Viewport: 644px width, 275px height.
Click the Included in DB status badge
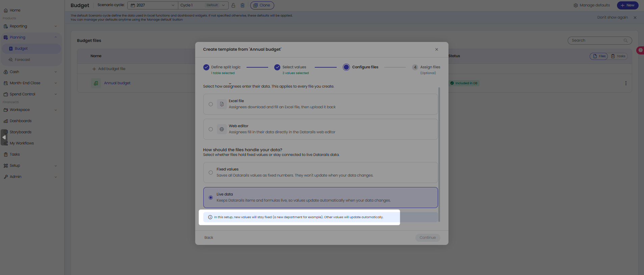(x=464, y=83)
